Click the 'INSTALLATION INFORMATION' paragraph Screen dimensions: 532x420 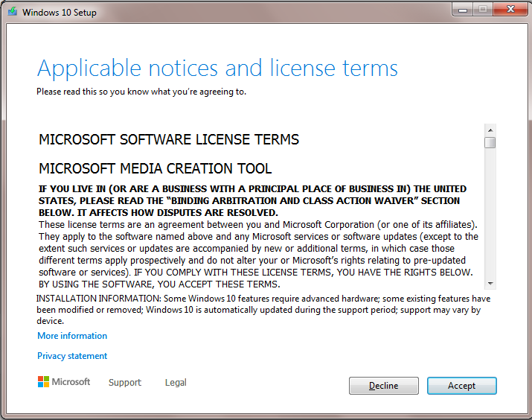tap(263, 309)
